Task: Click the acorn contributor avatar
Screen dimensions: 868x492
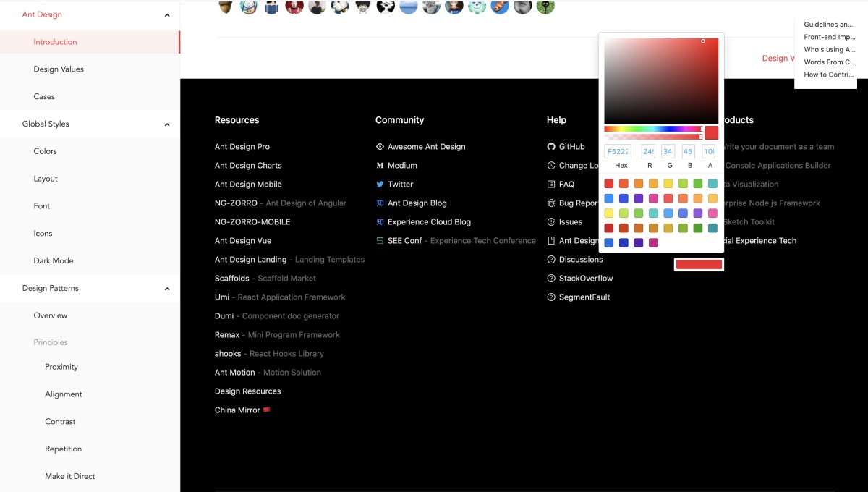Action: point(225,7)
